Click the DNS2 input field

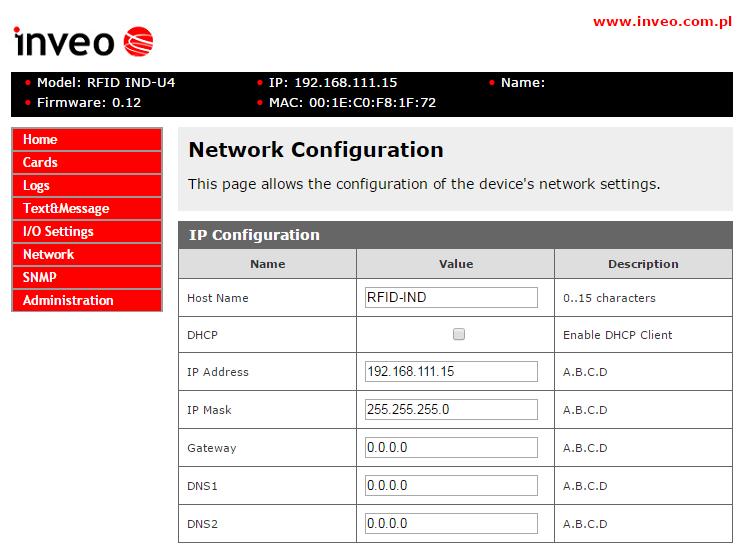[451, 524]
